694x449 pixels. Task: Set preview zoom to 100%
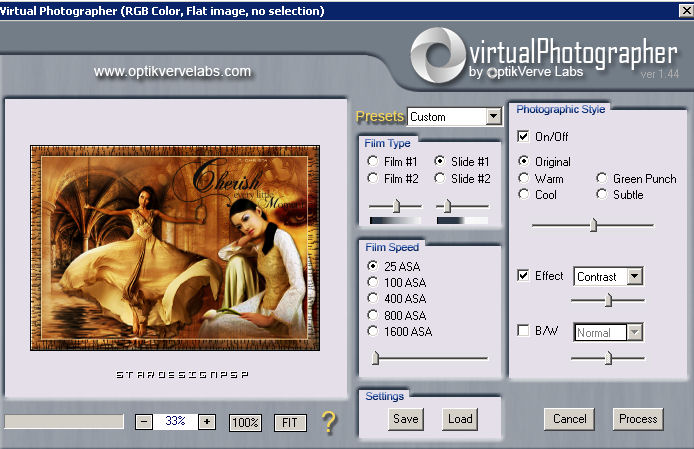pos(245,422)
